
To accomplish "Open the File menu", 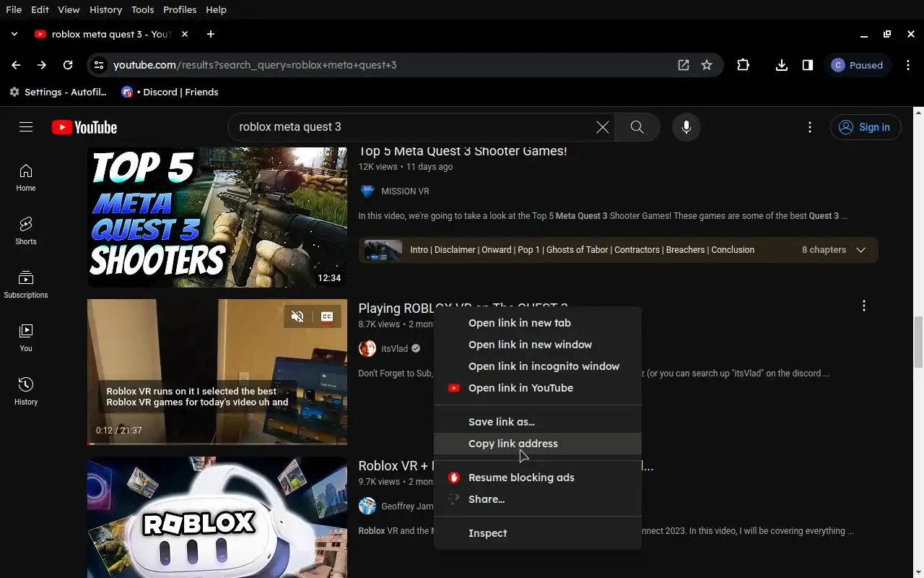I will click(14, 9).
